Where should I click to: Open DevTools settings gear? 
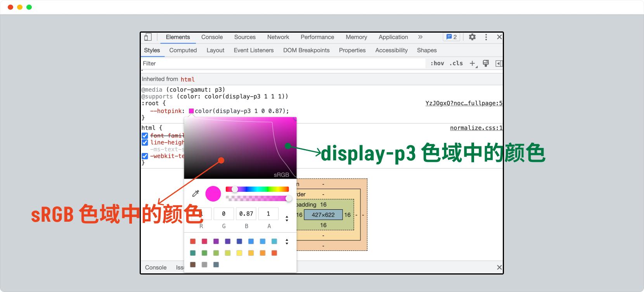[x=472, y=37]
